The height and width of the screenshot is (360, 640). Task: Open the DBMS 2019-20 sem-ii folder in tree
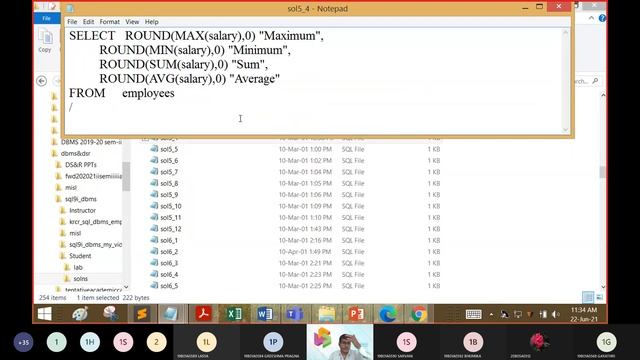[x=91, y=142]
